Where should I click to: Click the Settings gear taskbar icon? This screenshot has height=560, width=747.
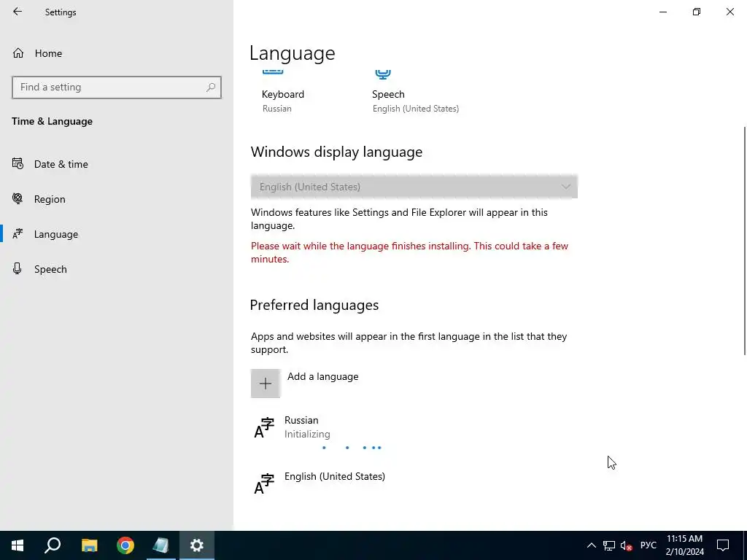pyautogui.click(x=197, y=545)
